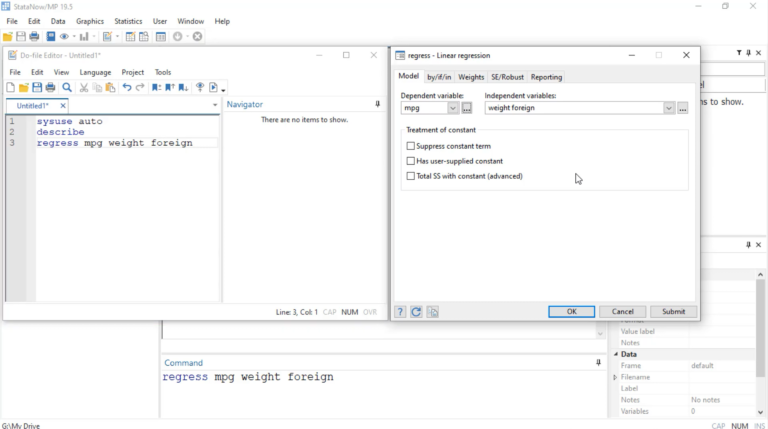Copy command to clipboard icon in regress dialog
The width and height of the screenshot is (768, 429).
click(432, 312)
